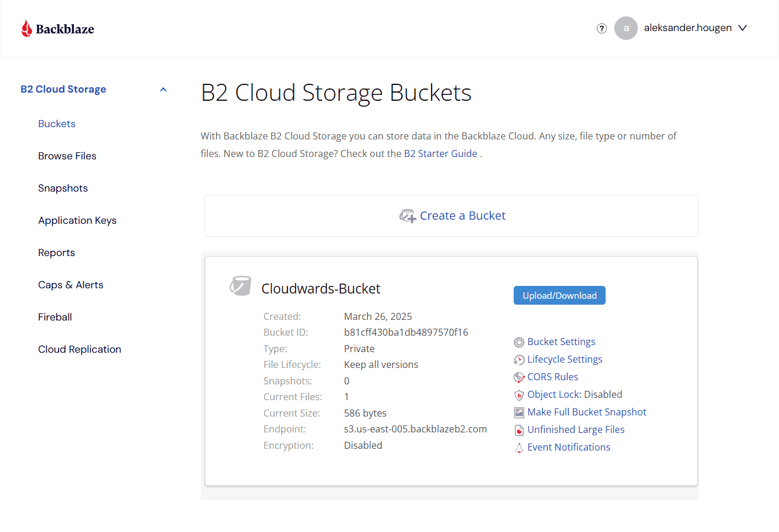Click the Object Lock shield icon
This screenshot has height=532, width=779.
click(x=519, y=395)
